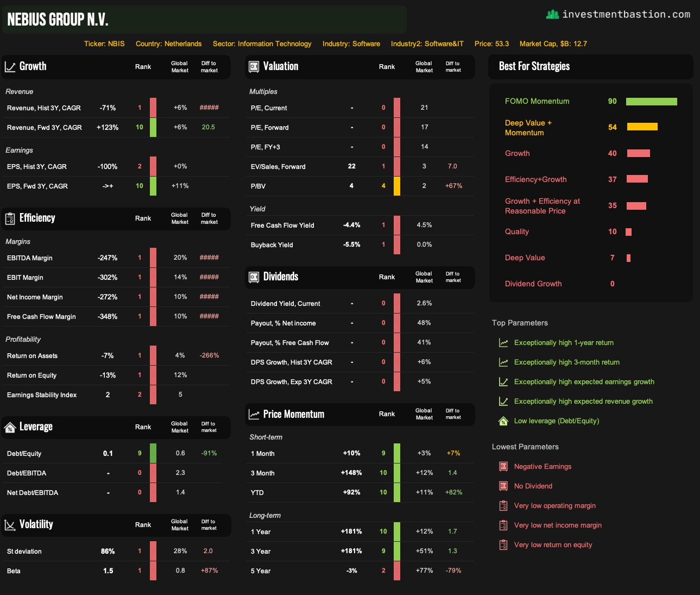Click the investmentbastion.com green logo icon
Screen dimensions: 700x595
pos(552,15)
